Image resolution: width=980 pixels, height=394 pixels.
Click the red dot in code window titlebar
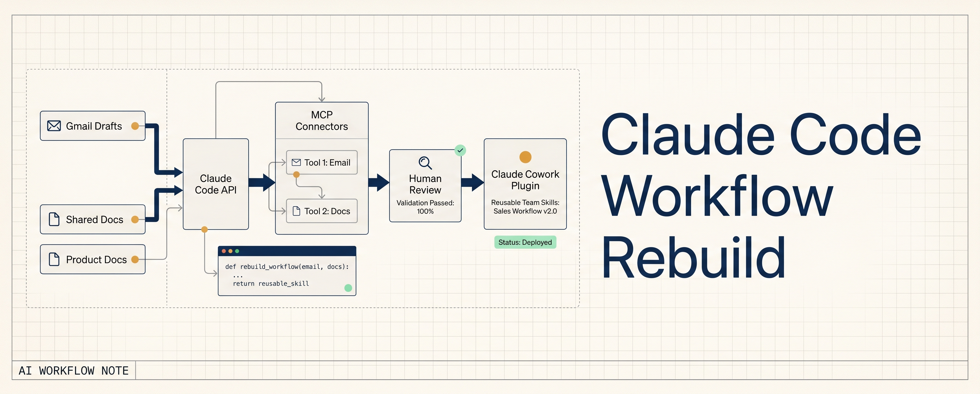pos(224,251)
